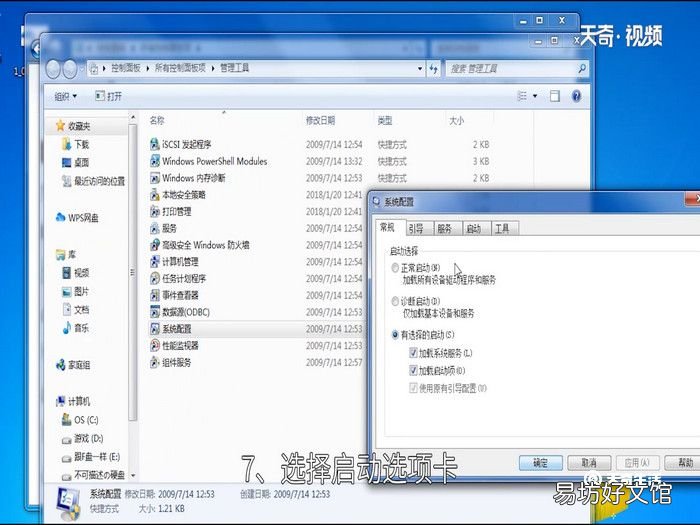This screenshot has height=525, width=700.
Task: Open the iSCSI 发起程序 shortcut icon
Action: (154, 144)
